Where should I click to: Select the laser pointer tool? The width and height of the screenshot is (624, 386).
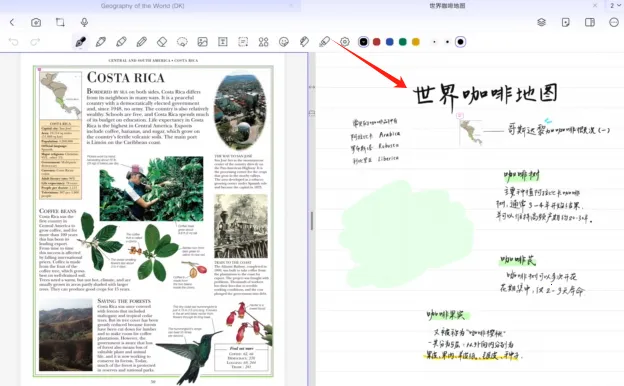(324, 42)
